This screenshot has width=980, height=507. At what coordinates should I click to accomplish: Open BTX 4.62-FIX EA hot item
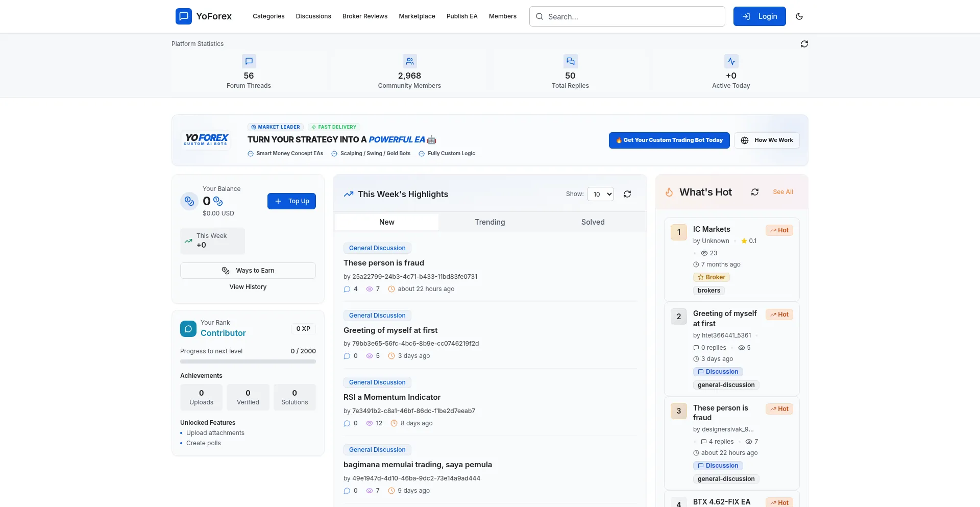722,502
